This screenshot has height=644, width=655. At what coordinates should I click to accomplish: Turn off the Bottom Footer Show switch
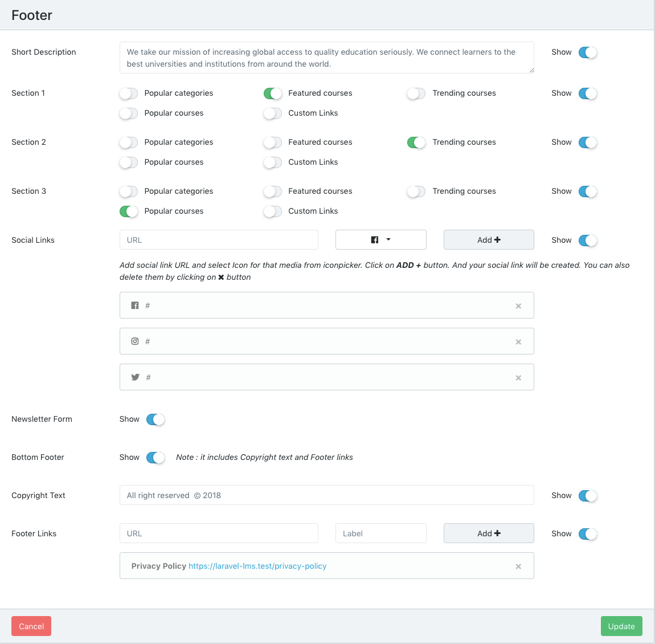coord(155,458)
